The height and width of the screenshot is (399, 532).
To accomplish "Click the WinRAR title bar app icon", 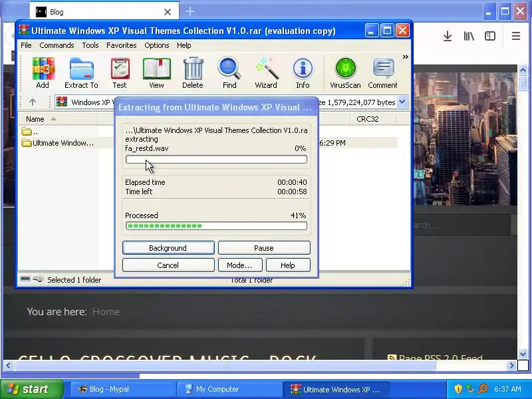I will (24, 30).
